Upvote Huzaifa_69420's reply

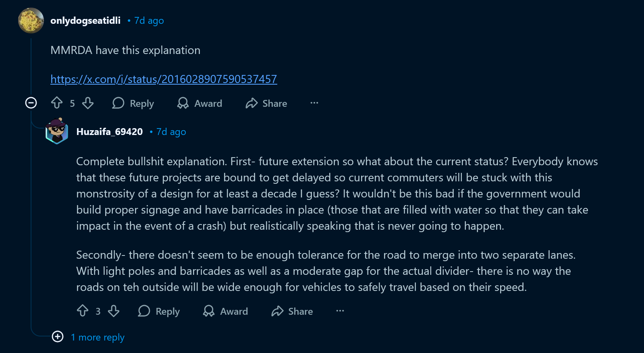pyautogui.click(x=83, y=311)
